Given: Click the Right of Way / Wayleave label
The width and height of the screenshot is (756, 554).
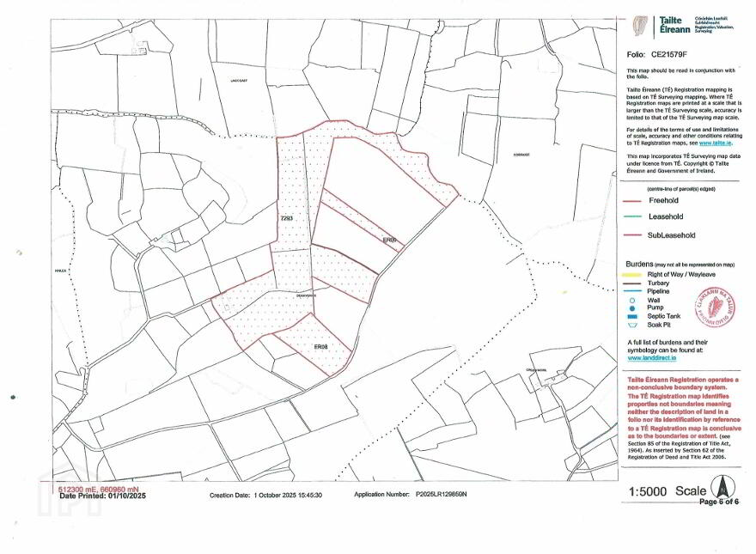Looking at the screenshot, I should [x=681, y=274].
